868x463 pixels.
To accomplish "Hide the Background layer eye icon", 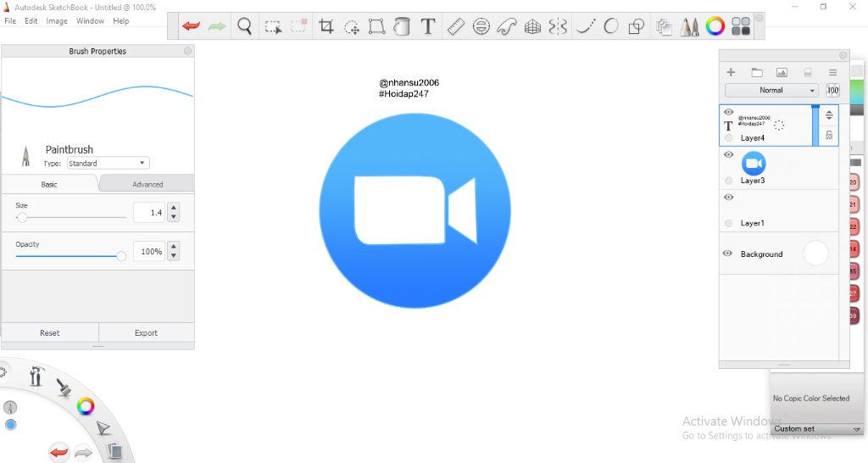I will pyautogui.click(x=727, y=253).
